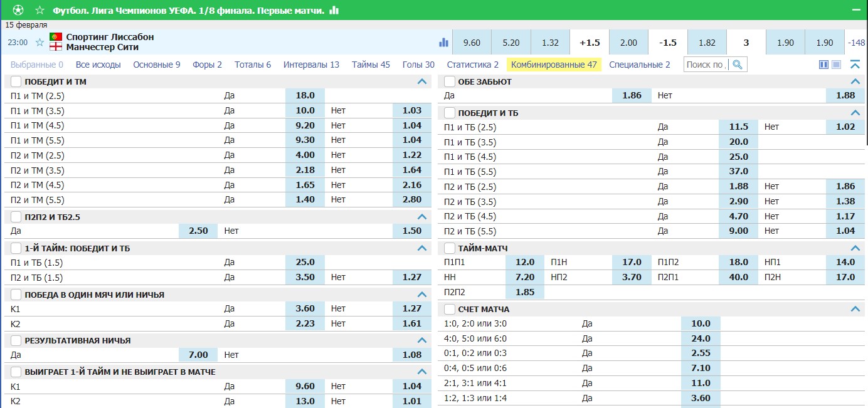Select odds 1.86 for Обе забьют Да
Viewport: 868px width, 408px height.
(x=632, y=95)
